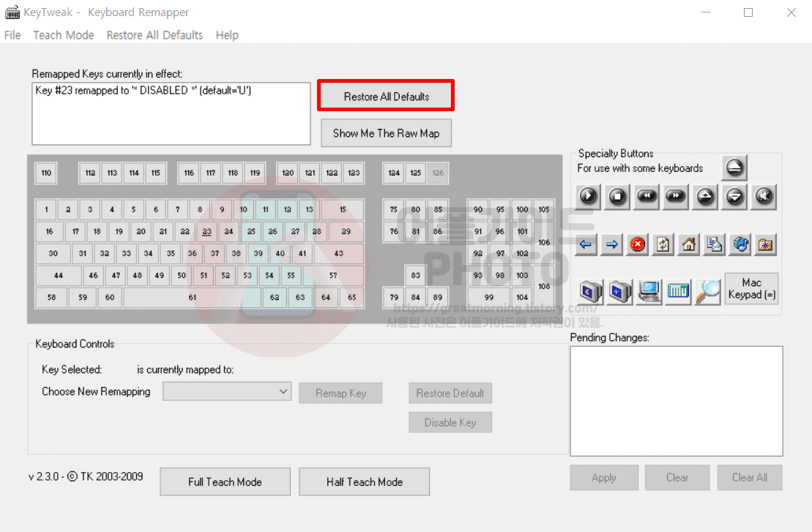Click the browser Refresh page icon
Screen dimensions: 812x532
663,244
